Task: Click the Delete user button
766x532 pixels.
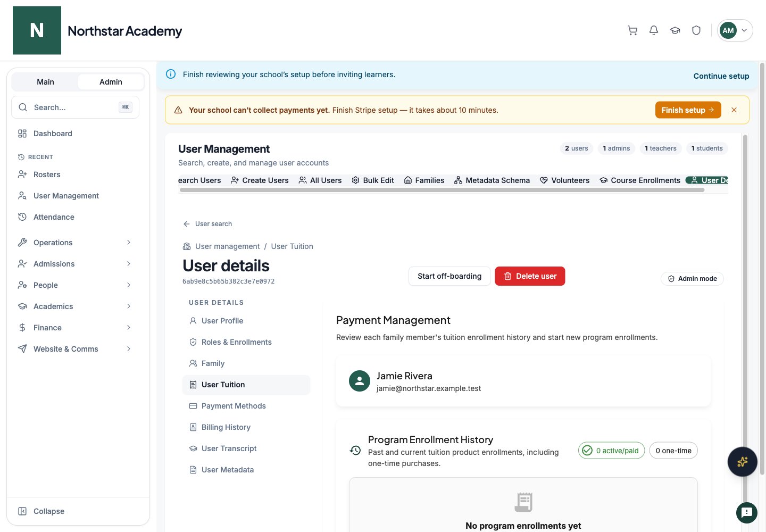Action: pyautogui.click(x=530, y=276)
